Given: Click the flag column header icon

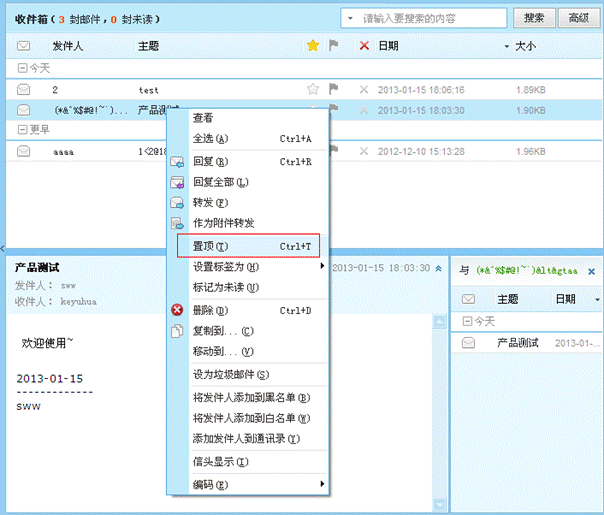Looking at the screenshot, I should (x=334, y=46).
